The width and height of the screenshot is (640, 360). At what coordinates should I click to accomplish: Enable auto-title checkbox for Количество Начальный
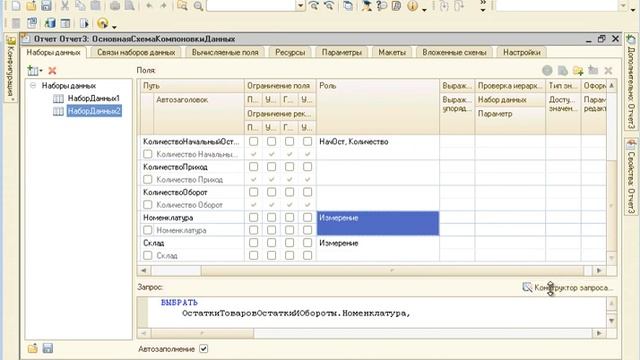148,154
